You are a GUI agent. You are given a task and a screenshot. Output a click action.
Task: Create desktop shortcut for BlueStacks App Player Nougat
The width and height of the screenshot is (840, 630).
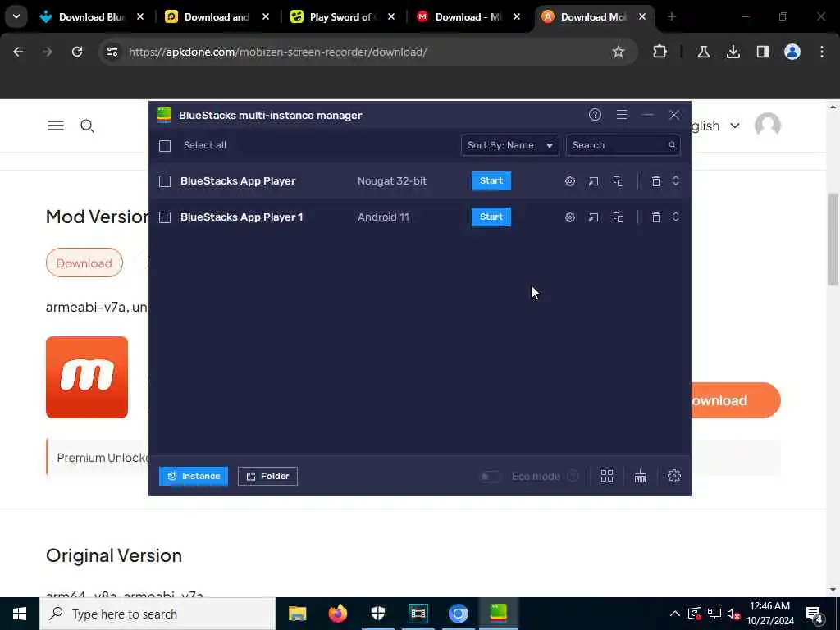tap(594, 181)
